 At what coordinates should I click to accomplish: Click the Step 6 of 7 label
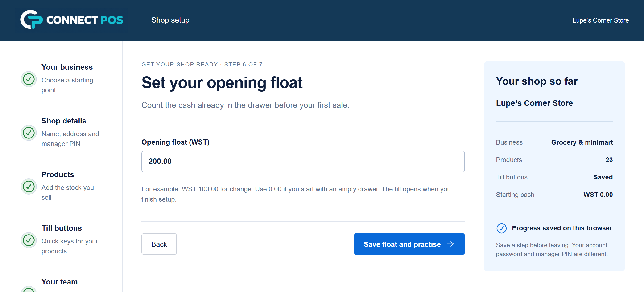tap(243, 65)
